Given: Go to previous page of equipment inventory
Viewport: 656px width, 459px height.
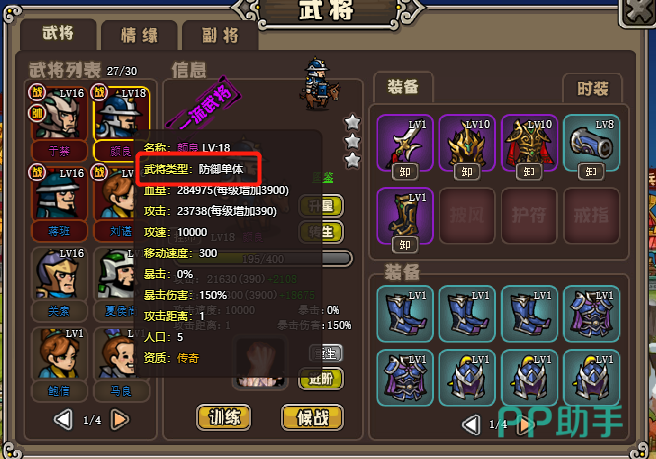Looking at the screenshot, I should pyautogui.click(x=472, y=425).
